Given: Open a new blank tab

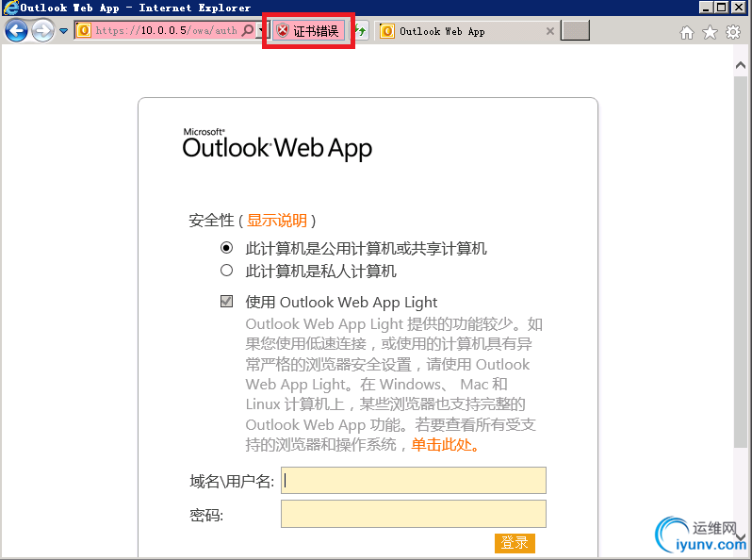Looking at the screenshot, I should 575,31.
